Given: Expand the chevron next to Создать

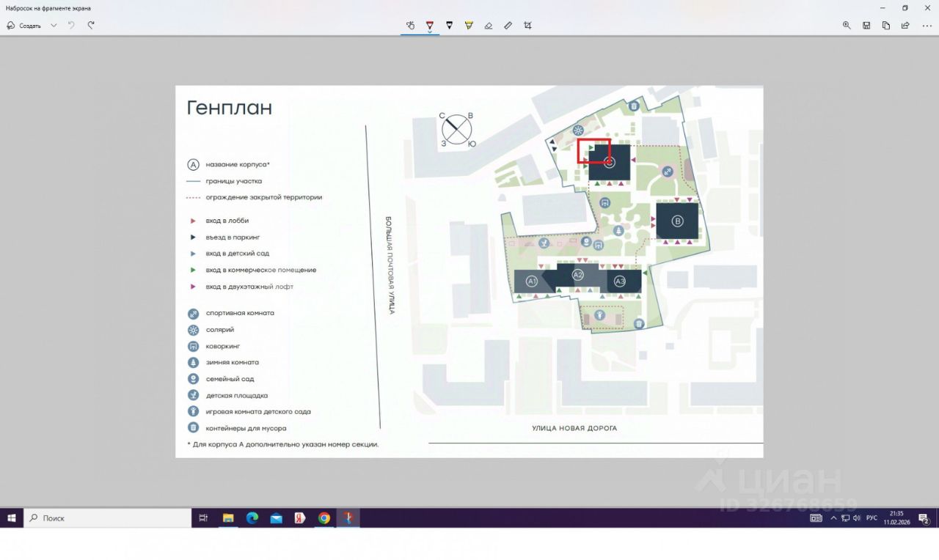Looking at the screenshot, I should (x=54, y=25).
